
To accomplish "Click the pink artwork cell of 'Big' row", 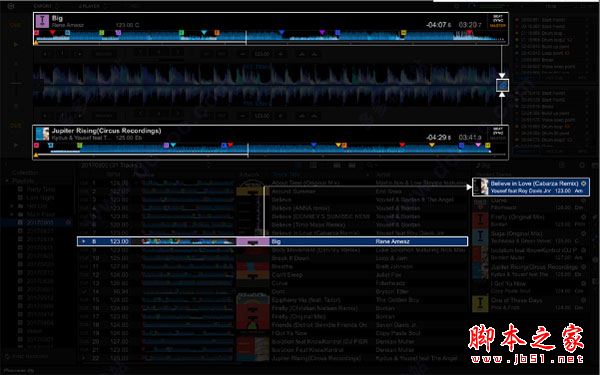I will (253, 241).
